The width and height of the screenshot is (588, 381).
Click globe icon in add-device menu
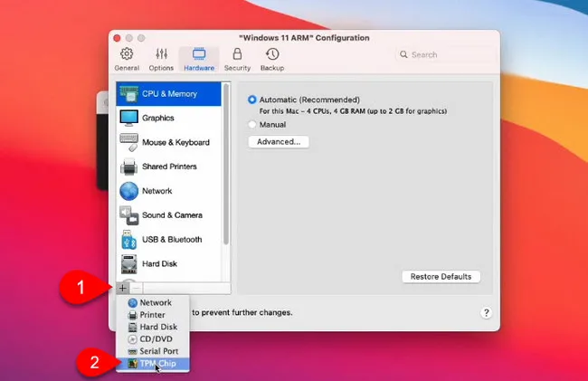[133, 302]
